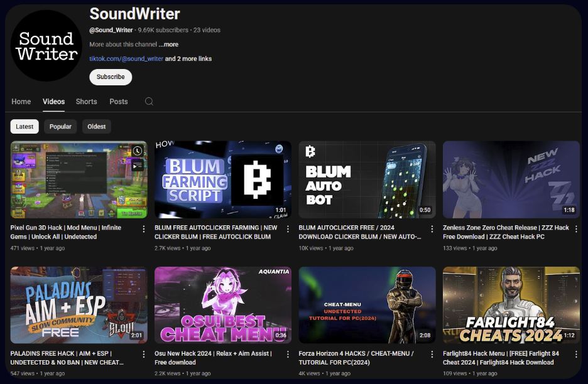The image size is (588, 384).
Task: Select the Popular sort filter
Action: (60, 127)
